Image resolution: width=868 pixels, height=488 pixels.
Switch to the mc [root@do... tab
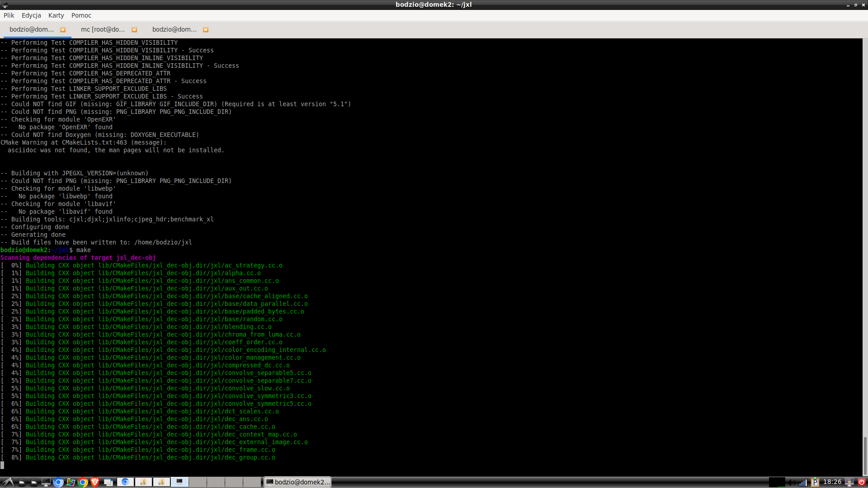click(103, 30)
